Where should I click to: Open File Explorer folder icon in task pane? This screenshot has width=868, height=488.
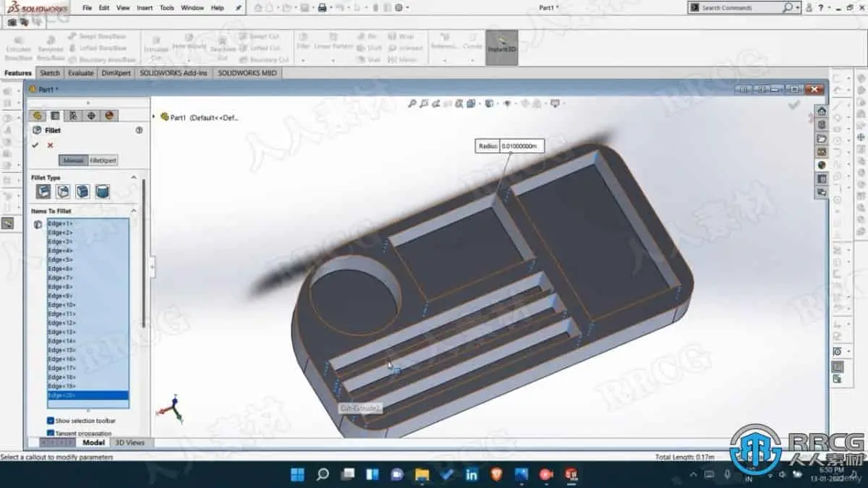coord(822,139)
